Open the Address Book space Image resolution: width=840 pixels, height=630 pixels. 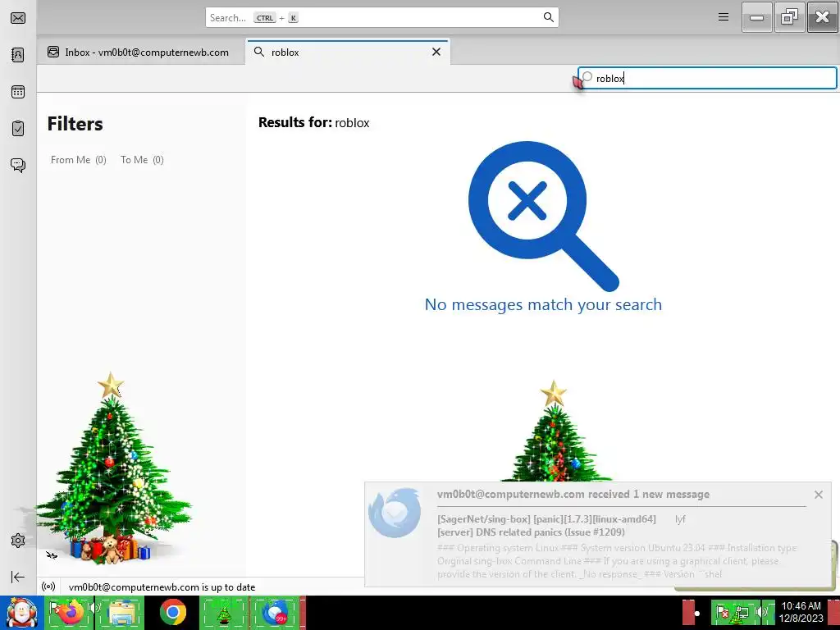click(x=18, y=55)
